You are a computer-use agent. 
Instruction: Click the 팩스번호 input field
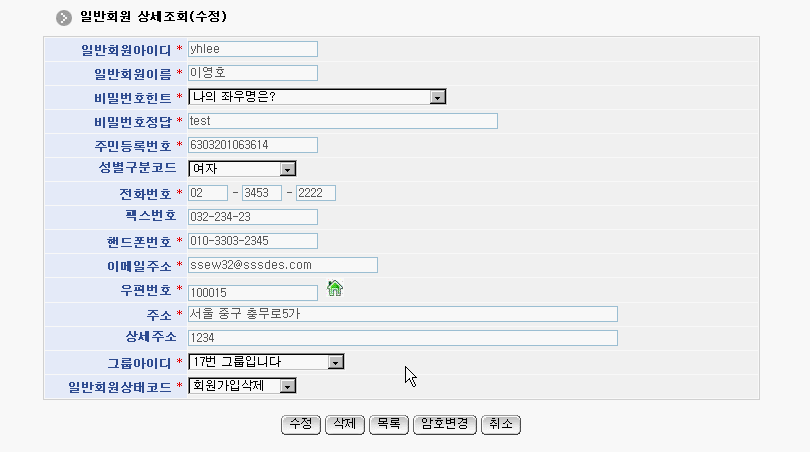point(252,217)
